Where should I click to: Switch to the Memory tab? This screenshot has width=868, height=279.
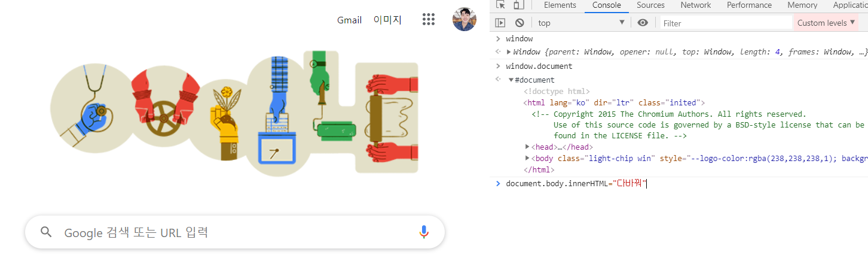pos(802,5)
